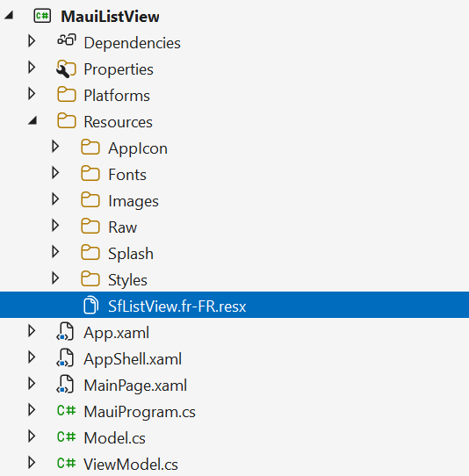Expand the Dependencies node

click(32, 40)
